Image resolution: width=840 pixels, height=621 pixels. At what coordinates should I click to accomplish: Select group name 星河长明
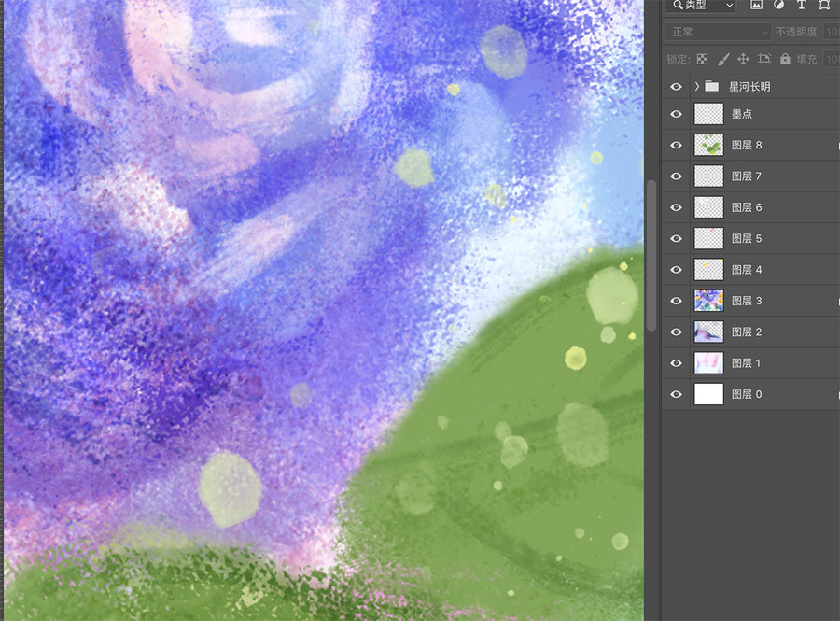(x=749, y=86)
